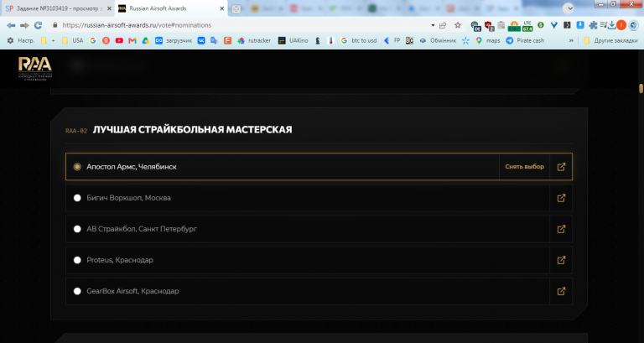Open the btc to usd bookmark

coord(359,40)
